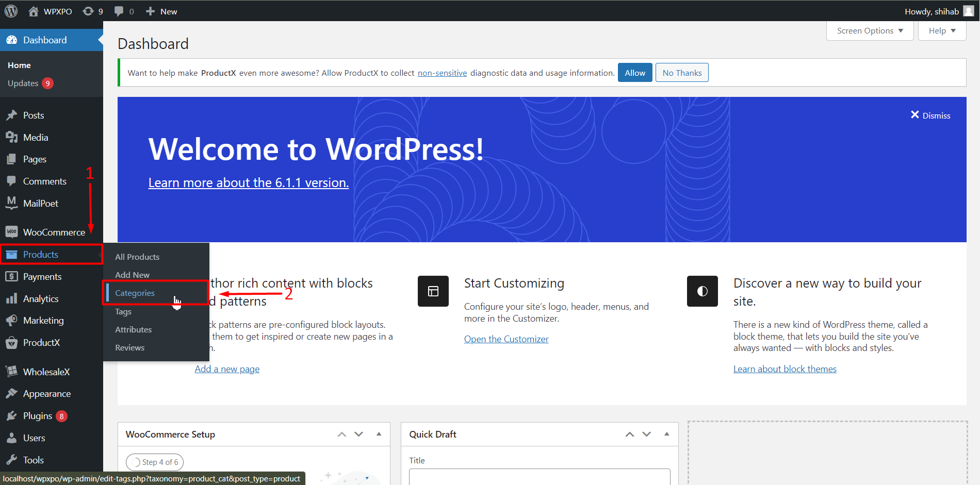Dismiss the Welcome to WordPress panel
This screenshot has height=485, width=980.
point(930,115)
